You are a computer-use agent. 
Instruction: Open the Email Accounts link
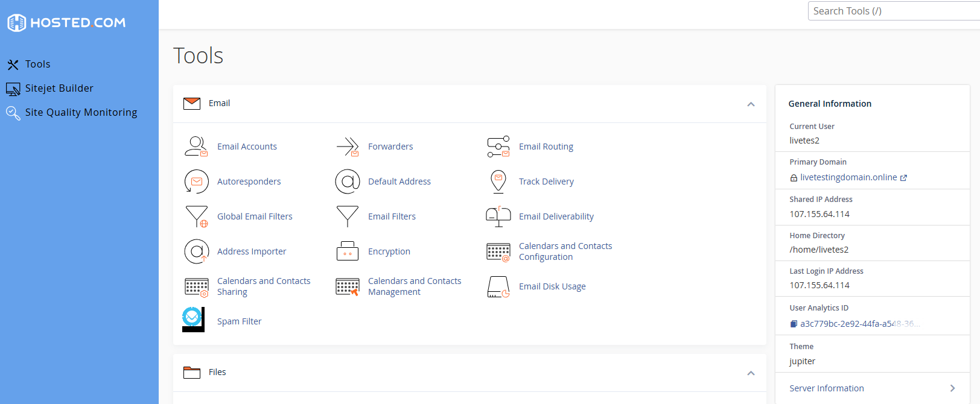(247, 147)
